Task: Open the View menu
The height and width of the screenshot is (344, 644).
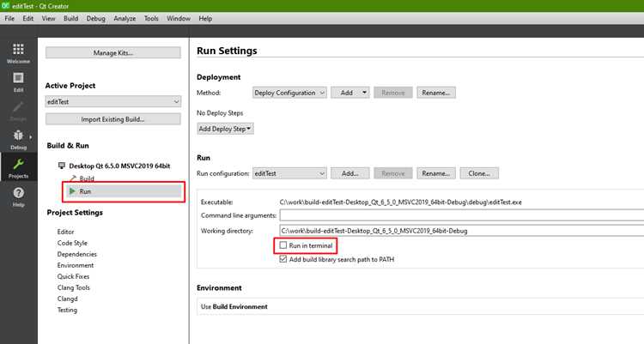Action: [48, 19]
